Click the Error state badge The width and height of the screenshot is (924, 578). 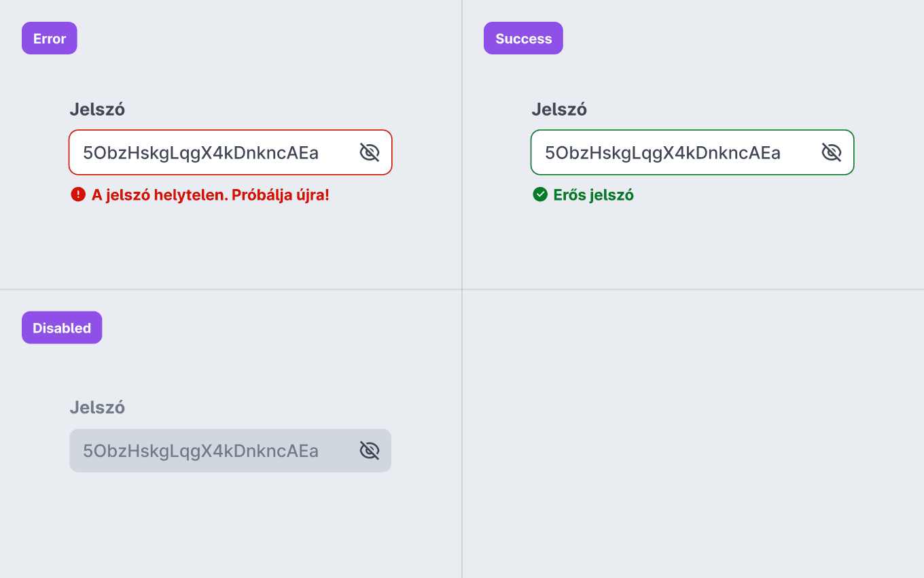coord(50,38)
